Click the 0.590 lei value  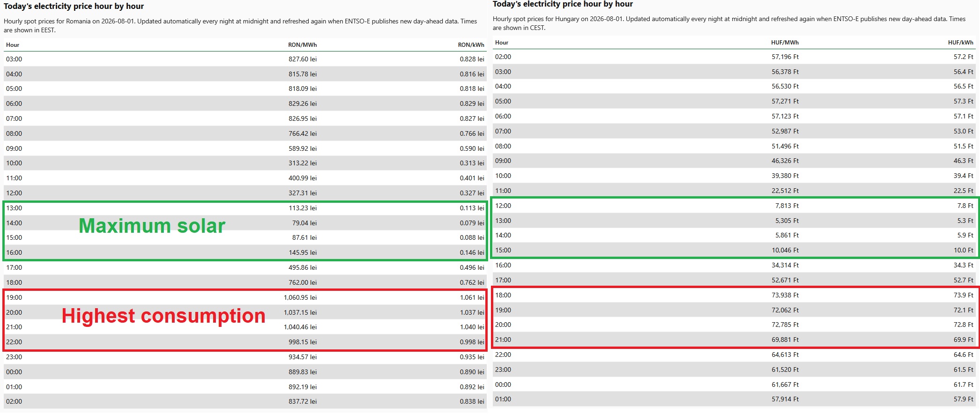click(x=472, y=148)
